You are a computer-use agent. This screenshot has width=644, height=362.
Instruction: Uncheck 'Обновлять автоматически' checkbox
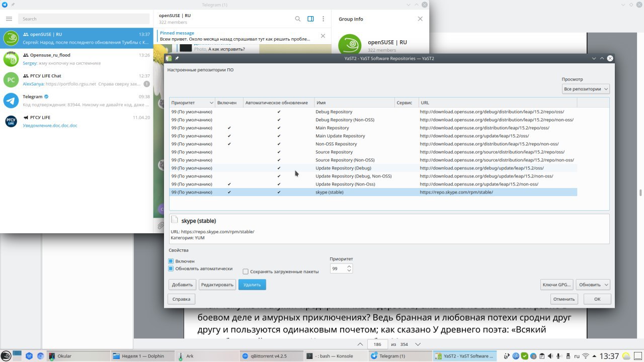coord(171,268)
